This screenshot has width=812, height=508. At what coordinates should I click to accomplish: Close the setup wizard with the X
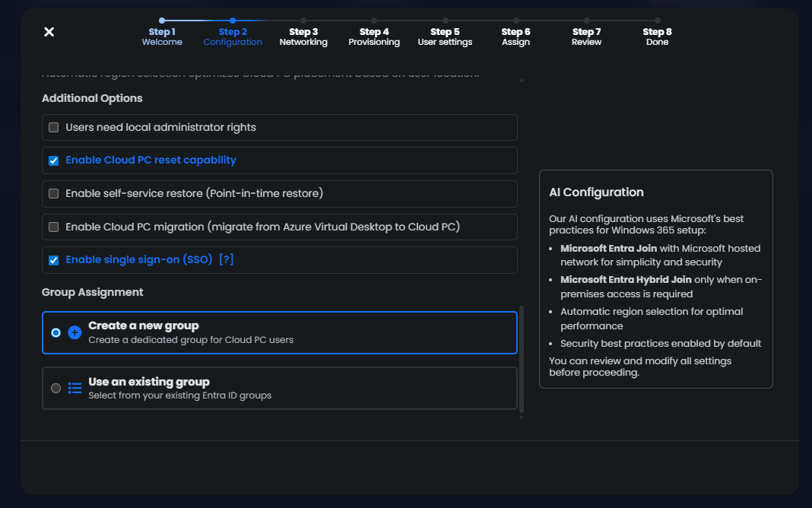tap(49, 32)
